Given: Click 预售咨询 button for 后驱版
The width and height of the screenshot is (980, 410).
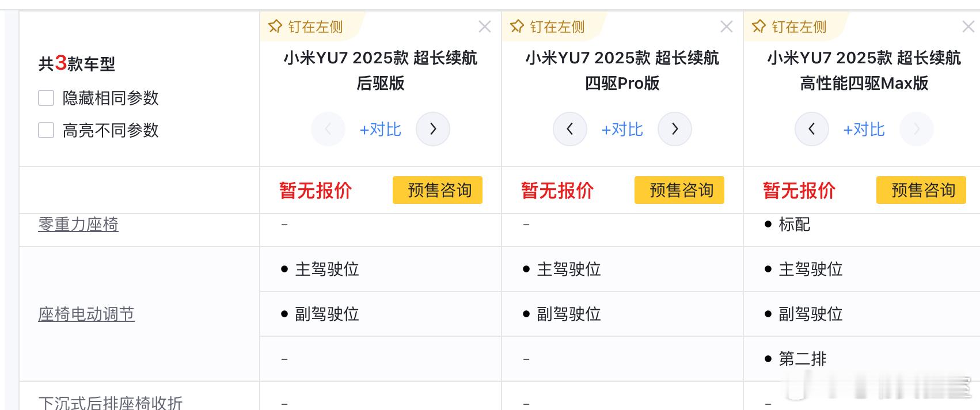Looking at the screenshot, I should pos(438,190).
